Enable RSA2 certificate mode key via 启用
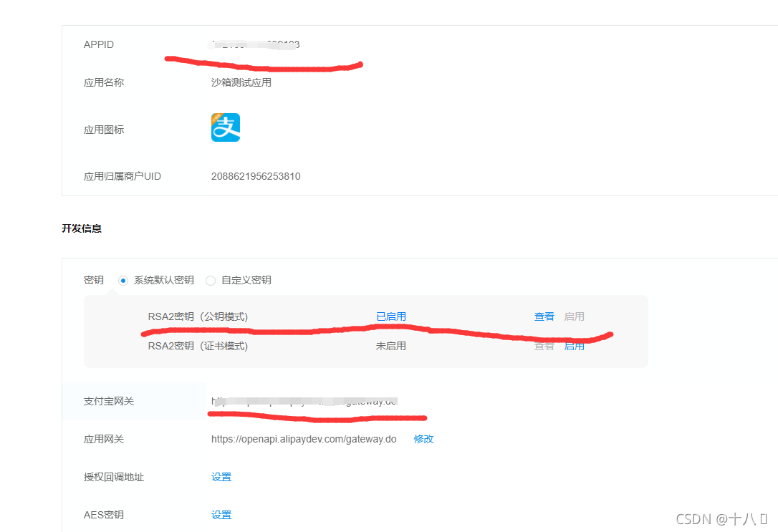Image resolution: width=778 pixels, height=532 pixels. point(574,346)
